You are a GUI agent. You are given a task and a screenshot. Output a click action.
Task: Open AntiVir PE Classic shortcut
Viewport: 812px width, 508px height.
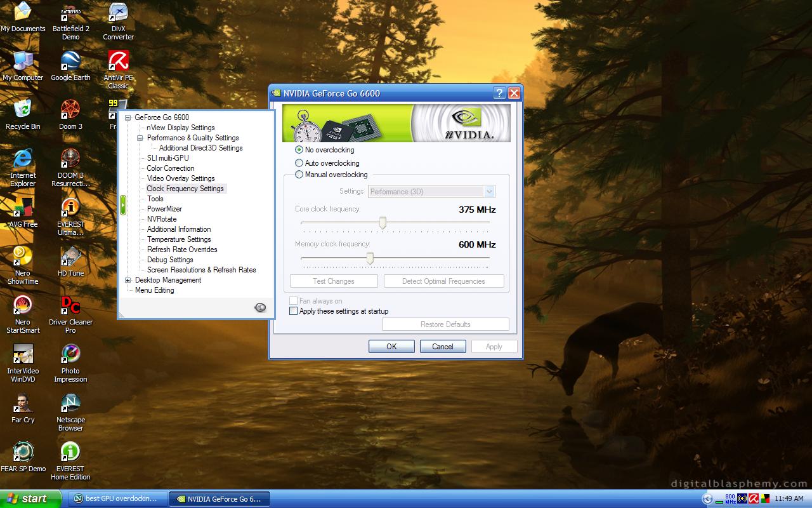(118, 70)
